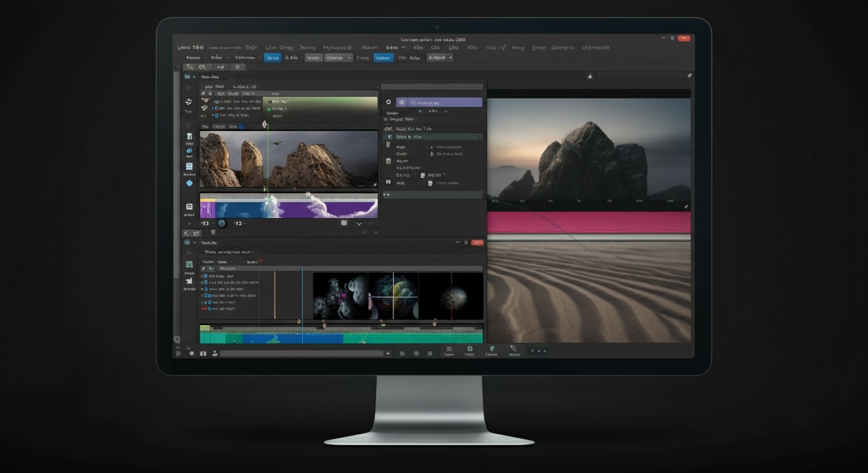This screenshot has height=473, width=868.
Task: Click the second blue button in the toolbar
Action: coord(383,58)
